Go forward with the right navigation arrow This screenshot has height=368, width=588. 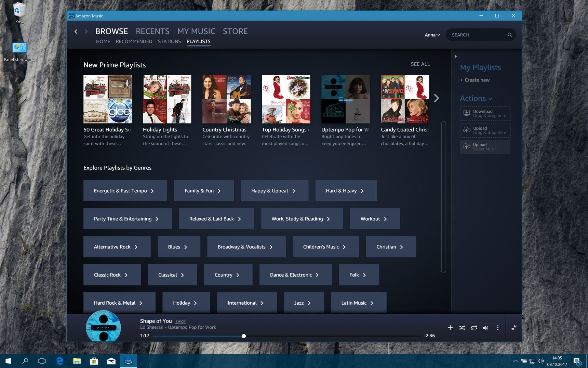point(86,31)
